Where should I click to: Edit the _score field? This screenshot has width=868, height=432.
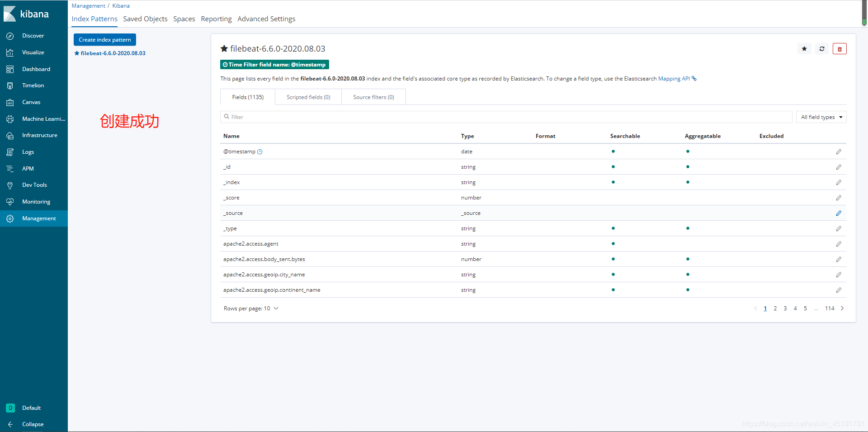point(839,198)
